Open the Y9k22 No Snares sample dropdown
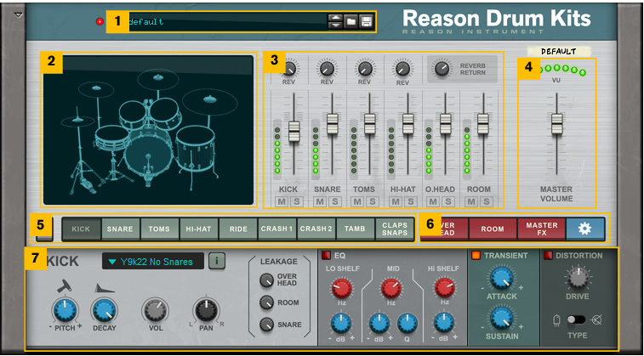 tap(153, 261)
